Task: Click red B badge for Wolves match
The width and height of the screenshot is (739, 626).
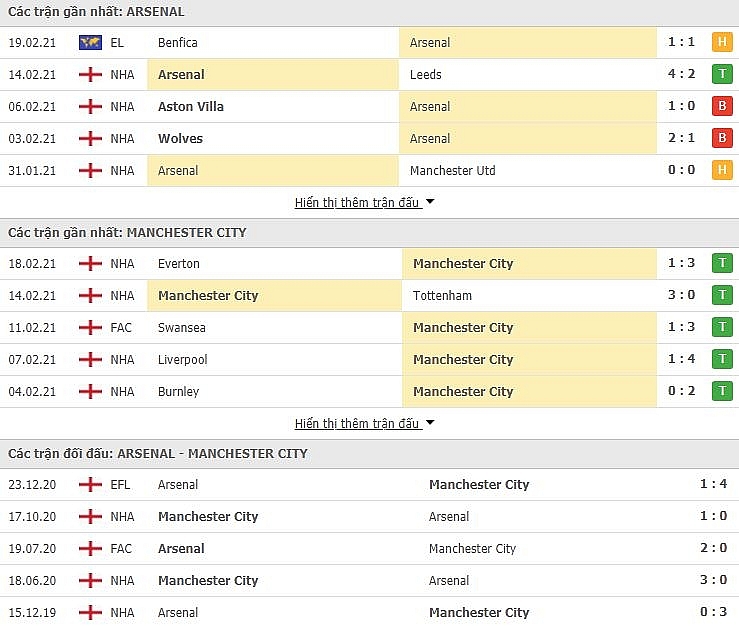Action: point(722,138)
